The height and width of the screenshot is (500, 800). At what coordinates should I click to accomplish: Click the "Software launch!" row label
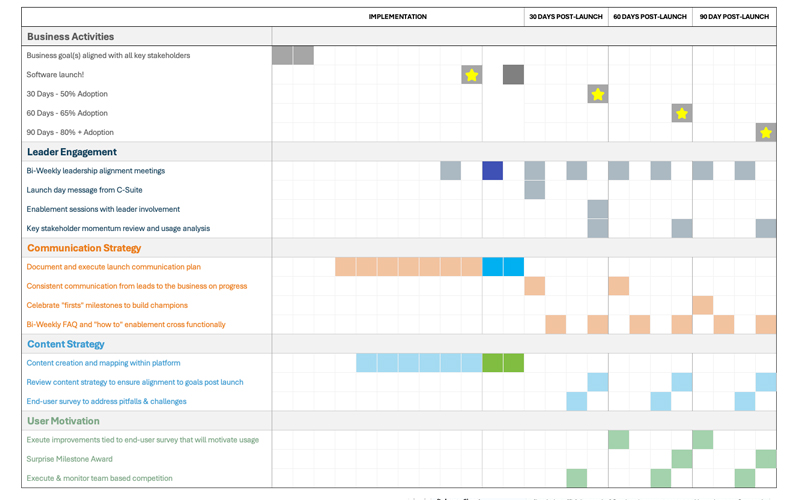[55, 74]
